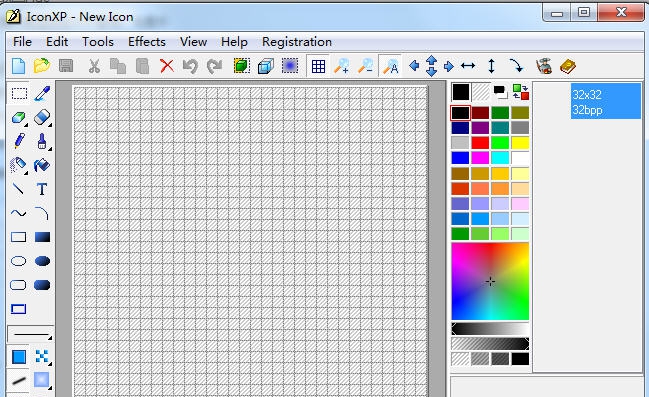Select the airbrush spray tool
Viewport: 649px width, 397px height.
(18, 165)
